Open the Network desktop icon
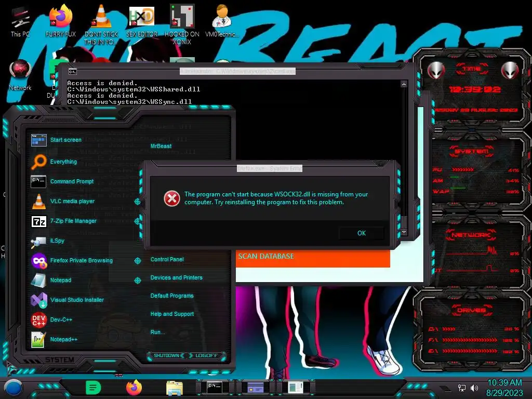 click(x=20, y=75)
